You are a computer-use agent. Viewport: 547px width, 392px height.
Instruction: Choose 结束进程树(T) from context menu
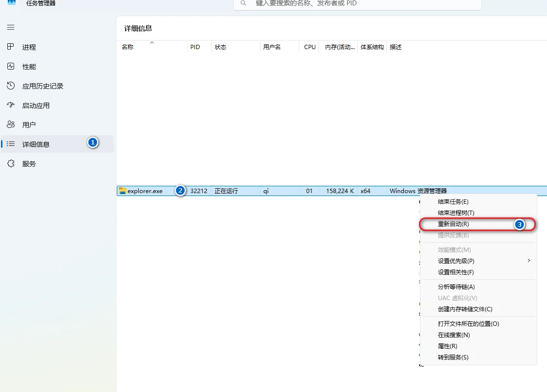[x=456, y=213]
